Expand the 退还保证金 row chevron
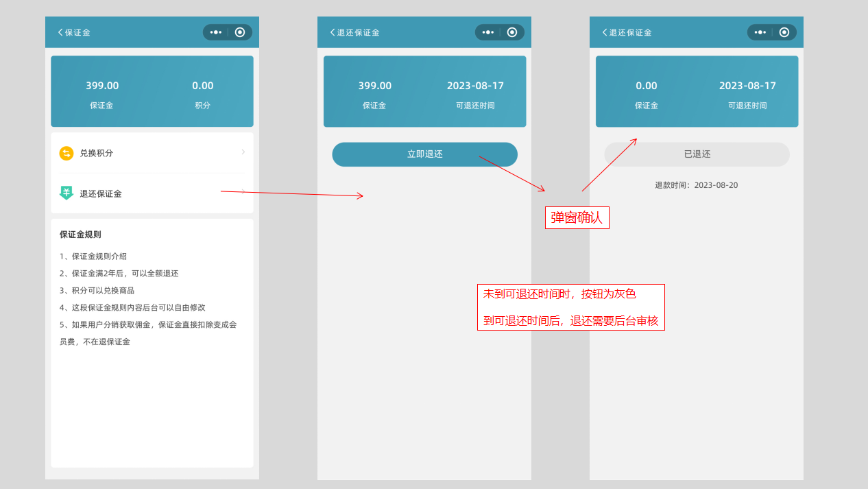 click(243, 192)
